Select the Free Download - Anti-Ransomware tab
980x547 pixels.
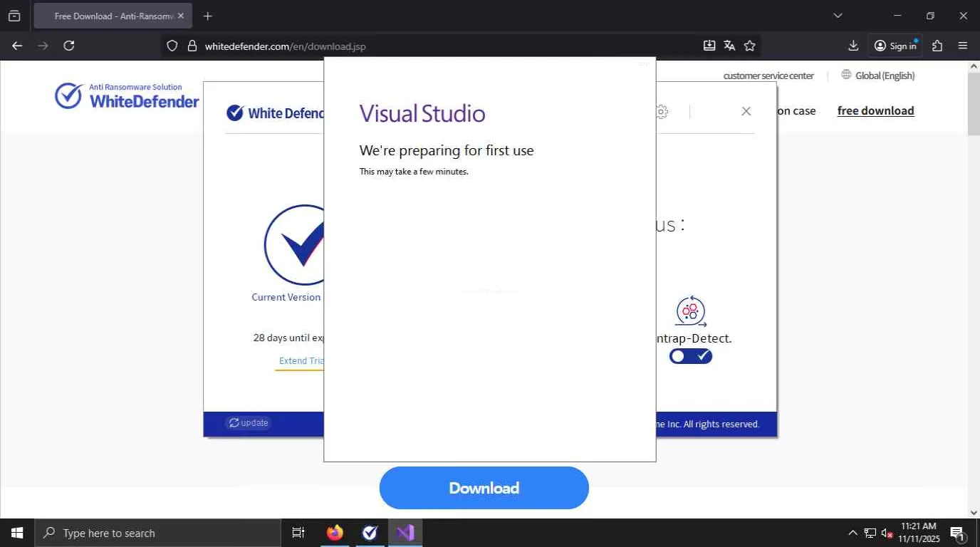[x=113, y=16]
